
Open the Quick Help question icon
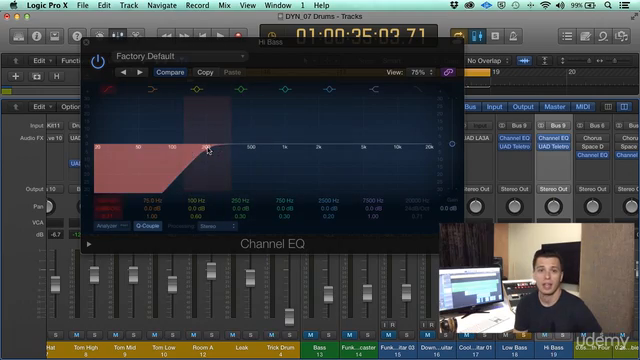77,36
